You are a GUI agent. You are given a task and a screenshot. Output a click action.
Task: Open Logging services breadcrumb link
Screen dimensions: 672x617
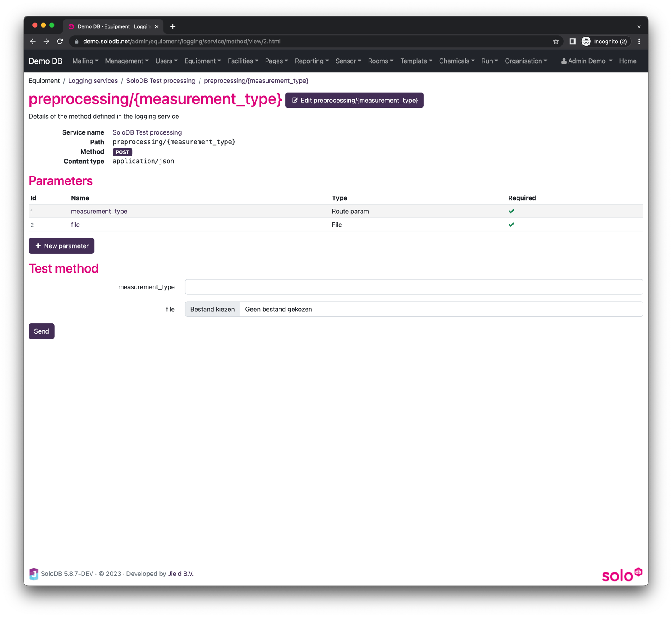93,81
